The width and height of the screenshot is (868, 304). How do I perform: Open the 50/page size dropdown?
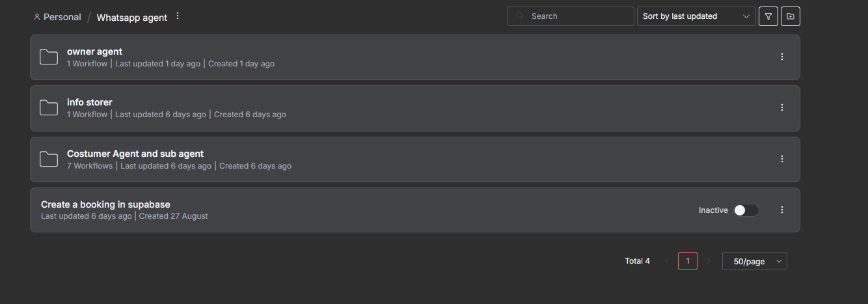point(754,261)
